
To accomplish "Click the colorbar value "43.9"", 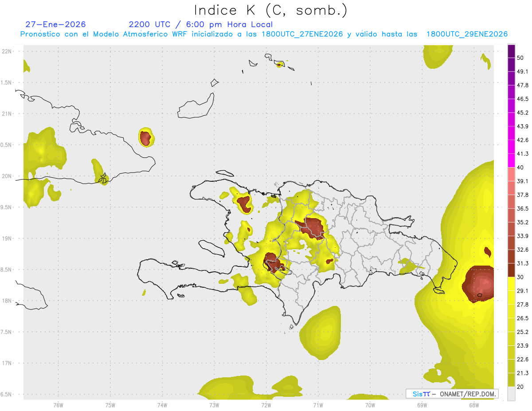I will coord(522,126).
